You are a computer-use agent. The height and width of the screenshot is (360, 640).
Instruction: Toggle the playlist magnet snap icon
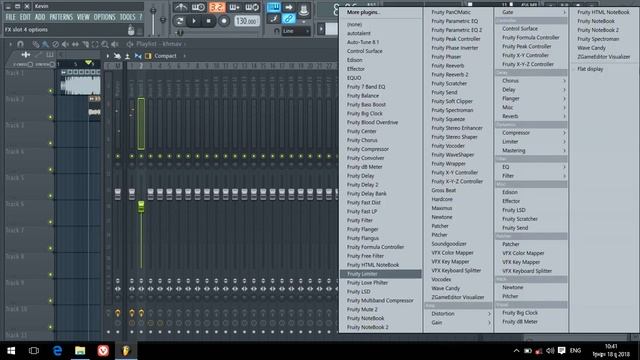[20, 44]
